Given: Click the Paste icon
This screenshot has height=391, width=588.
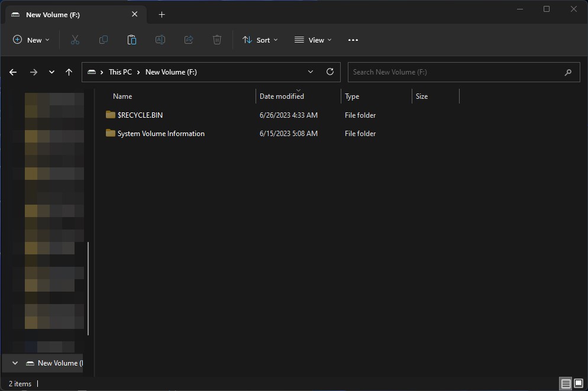Looking at the screenshot, I should tap(131, 40).
